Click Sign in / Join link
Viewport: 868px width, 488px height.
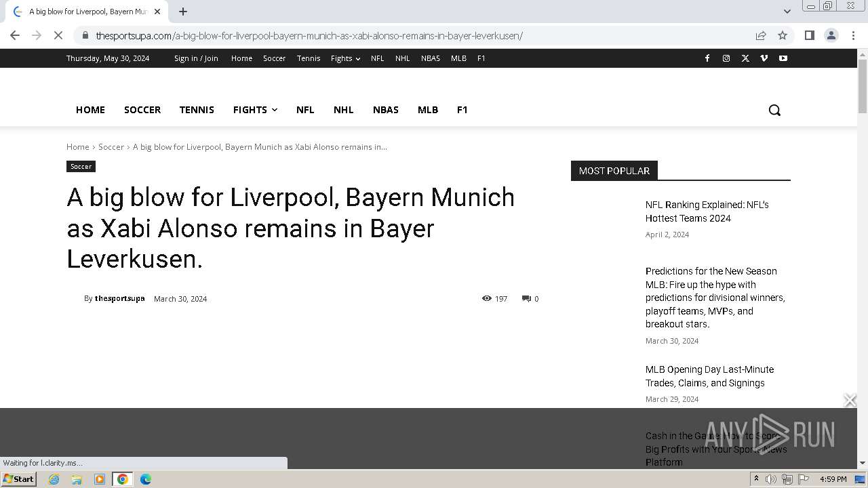[x=196, y=58]
